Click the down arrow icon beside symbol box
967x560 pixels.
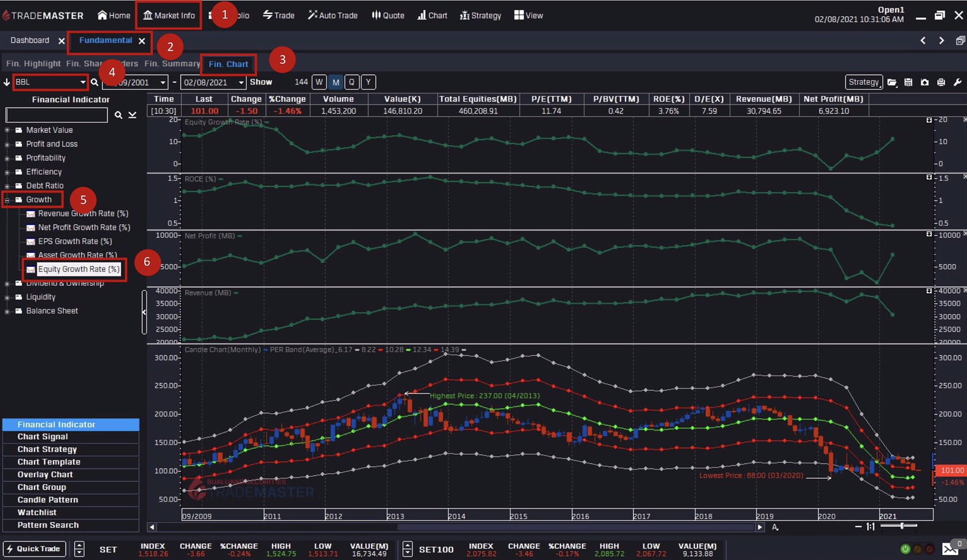[6, 82]
